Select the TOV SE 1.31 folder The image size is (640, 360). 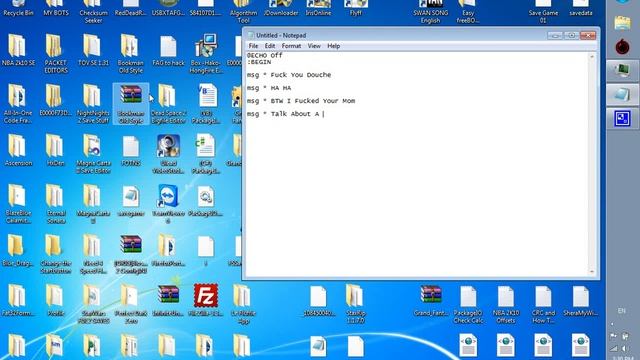pos(93,50)
